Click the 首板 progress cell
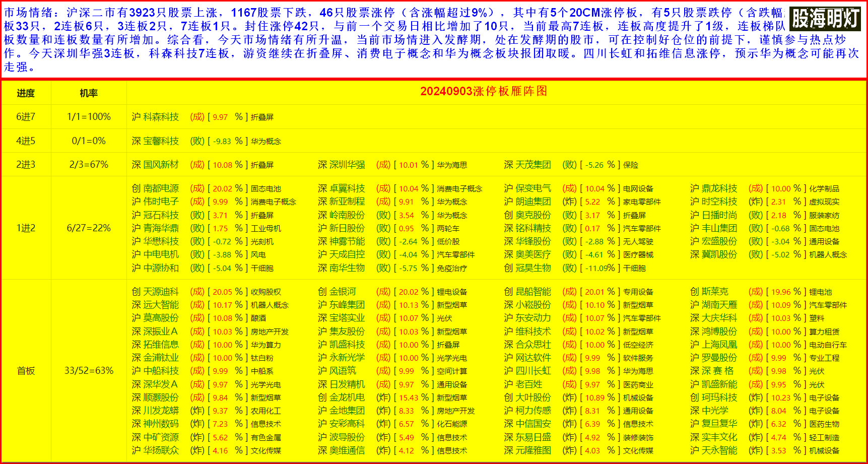Screen dimensions: 868x464 click(x=26, y=371)
